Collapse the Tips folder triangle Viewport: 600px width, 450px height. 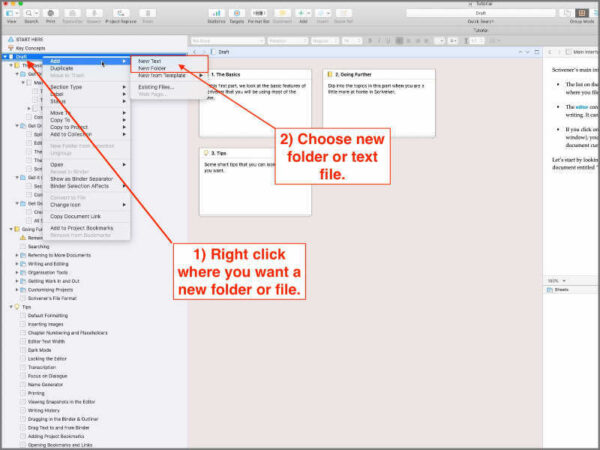[x=11, y=307]
